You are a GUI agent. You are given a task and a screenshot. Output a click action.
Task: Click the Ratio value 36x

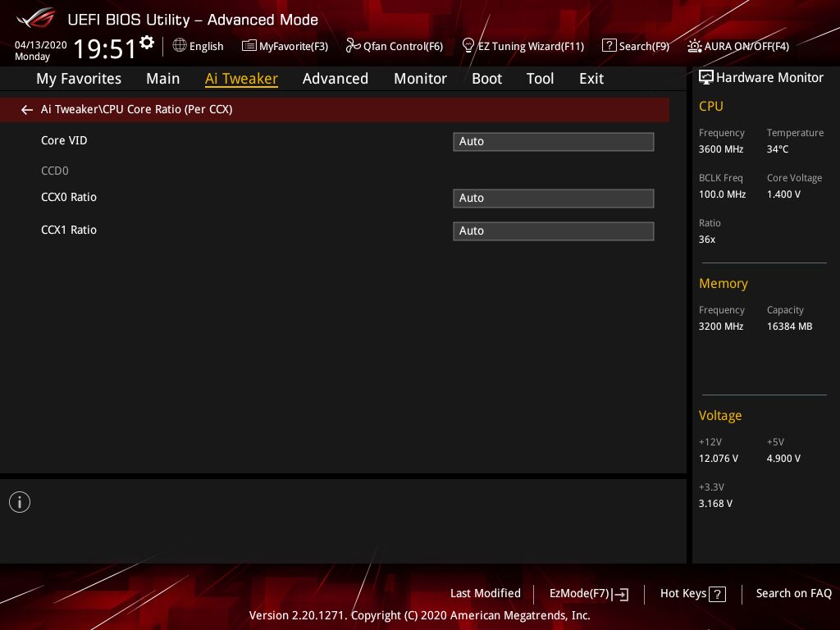(706, 240)
